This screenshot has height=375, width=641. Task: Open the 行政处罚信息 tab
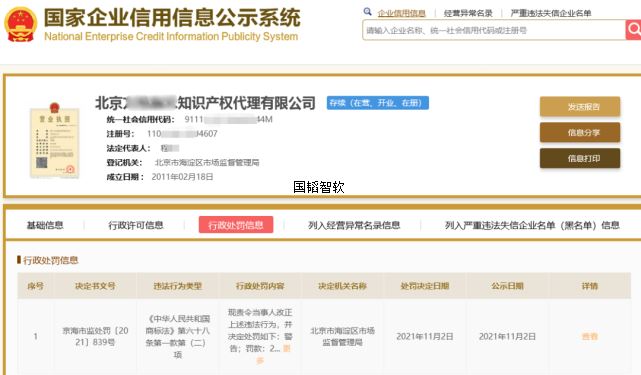click(236, 225)
